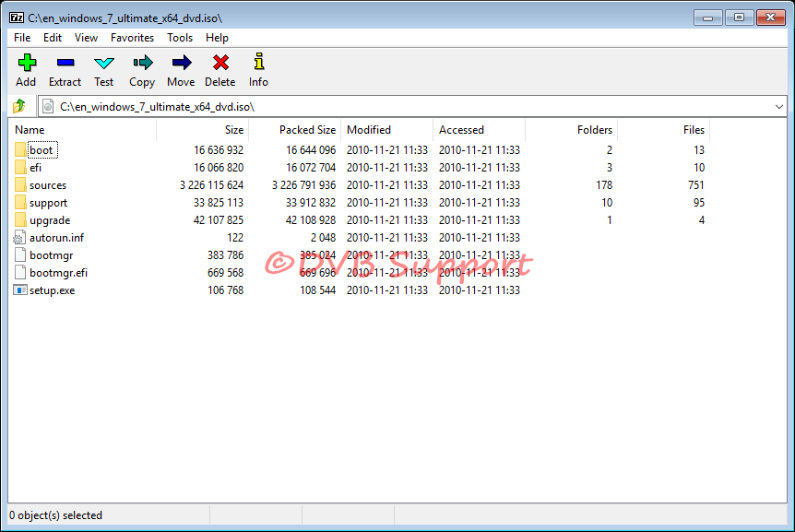Screen dimensions: 795x532
Task: Click the Copy arrow icon
Action: pyautogui.click(x=142, y=63)
